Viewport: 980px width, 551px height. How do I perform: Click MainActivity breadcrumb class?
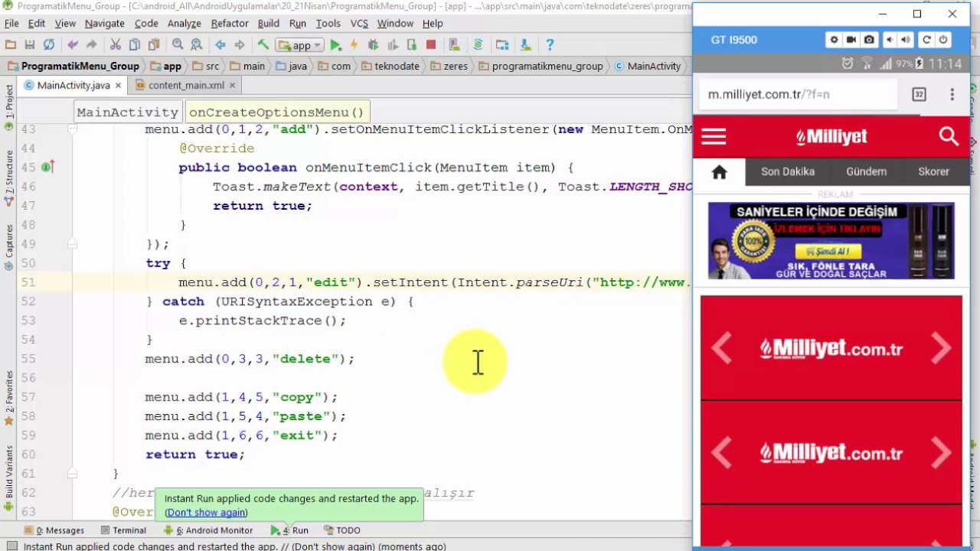point(647,67)
